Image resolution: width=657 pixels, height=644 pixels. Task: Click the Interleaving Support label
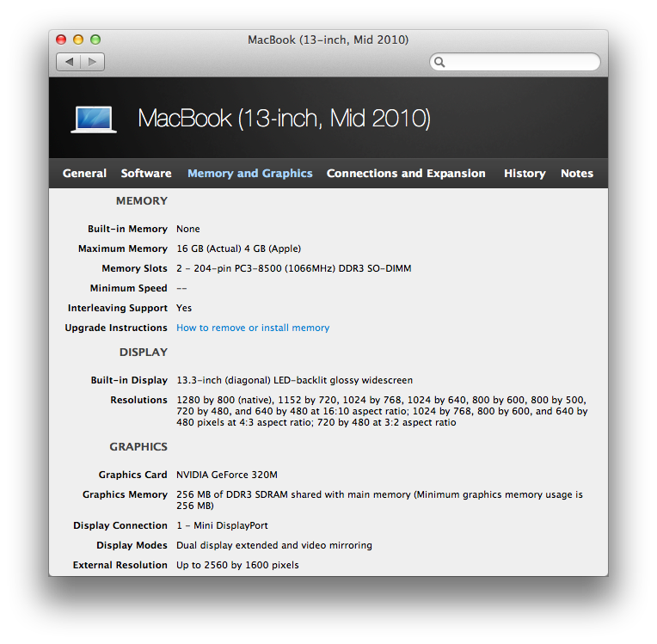click(118, 308)
